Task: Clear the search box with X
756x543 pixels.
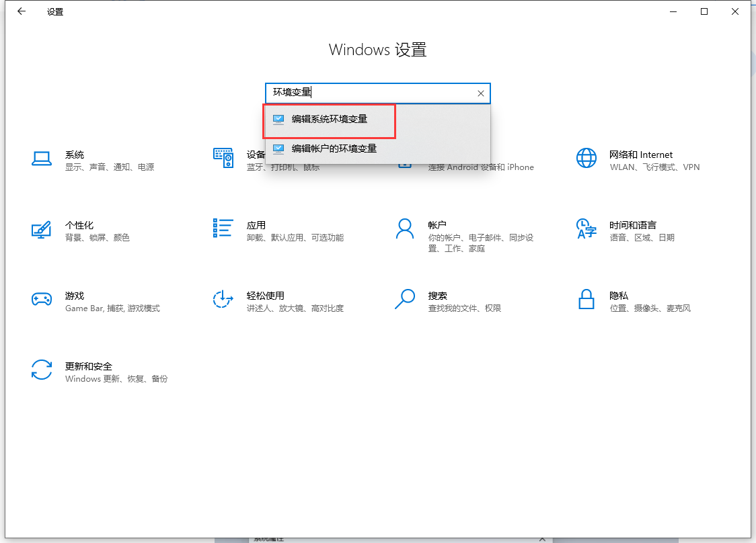Action: click(x=481, y=93)
